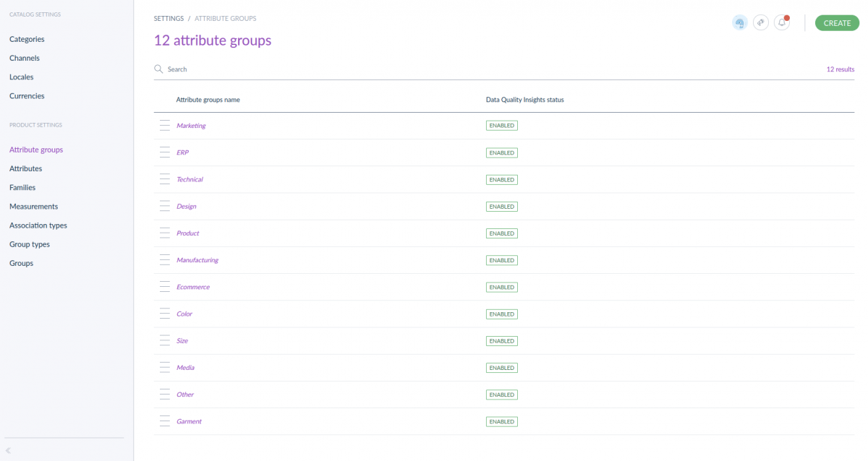Select Attribute groups in sidebar

[36, 150]
